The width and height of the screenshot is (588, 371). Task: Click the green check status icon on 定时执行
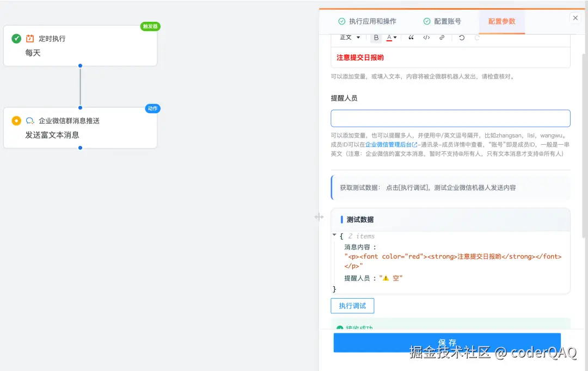click(16, 39)
